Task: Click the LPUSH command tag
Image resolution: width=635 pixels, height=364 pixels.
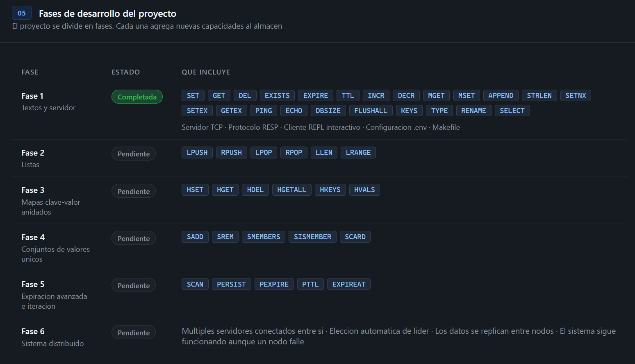Action: (197, 152)
